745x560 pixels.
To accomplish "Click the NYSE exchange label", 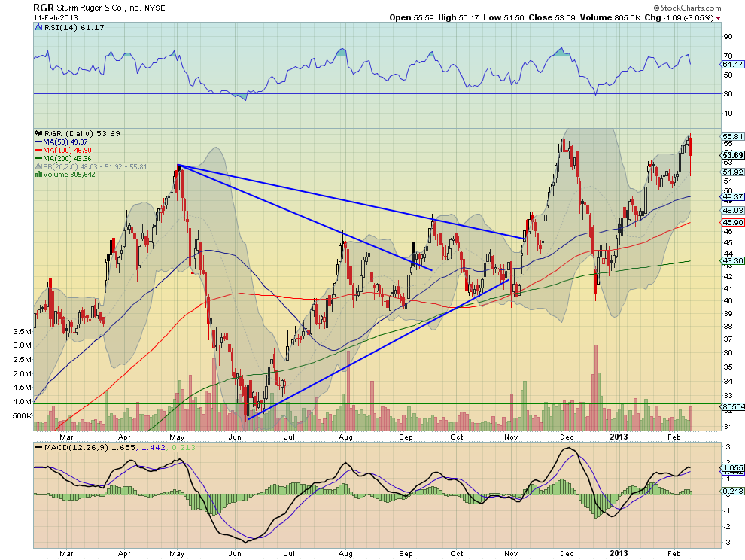I will click(155, 8).
